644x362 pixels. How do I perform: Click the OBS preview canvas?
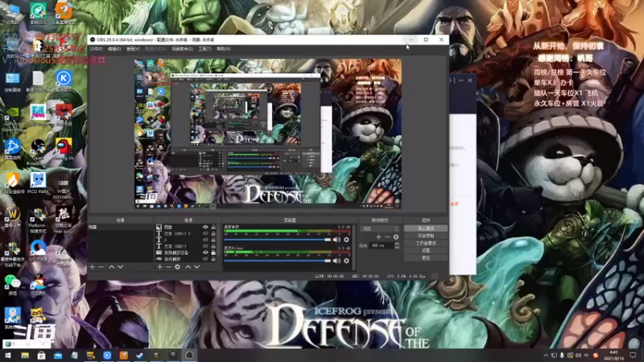268,134
